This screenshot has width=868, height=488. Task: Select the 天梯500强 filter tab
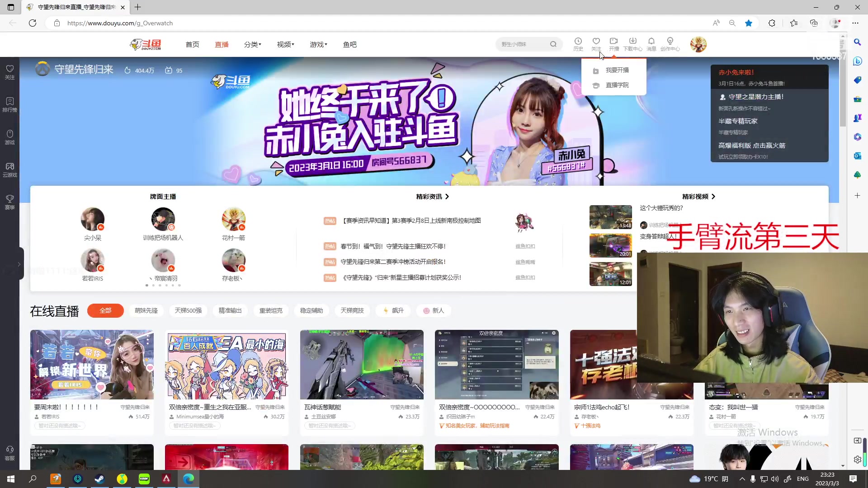pyautogui.click(x=188, y=310)
